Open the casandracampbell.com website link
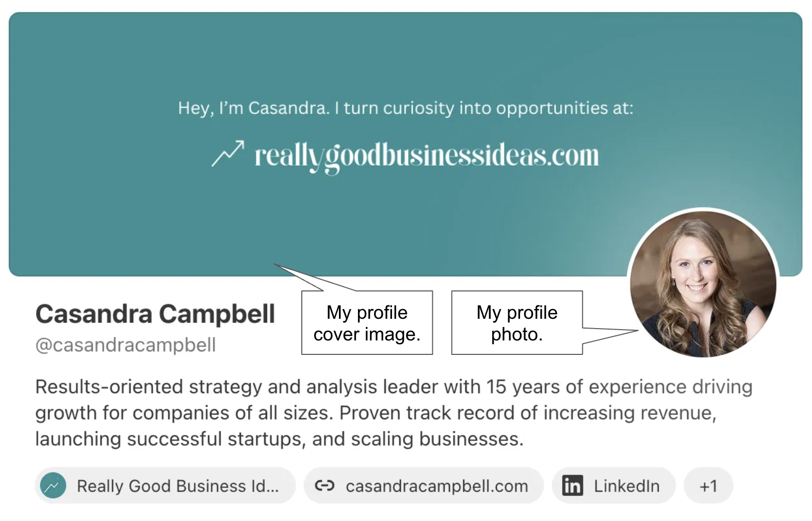This screenshot has height=521, width=812. 436,486
